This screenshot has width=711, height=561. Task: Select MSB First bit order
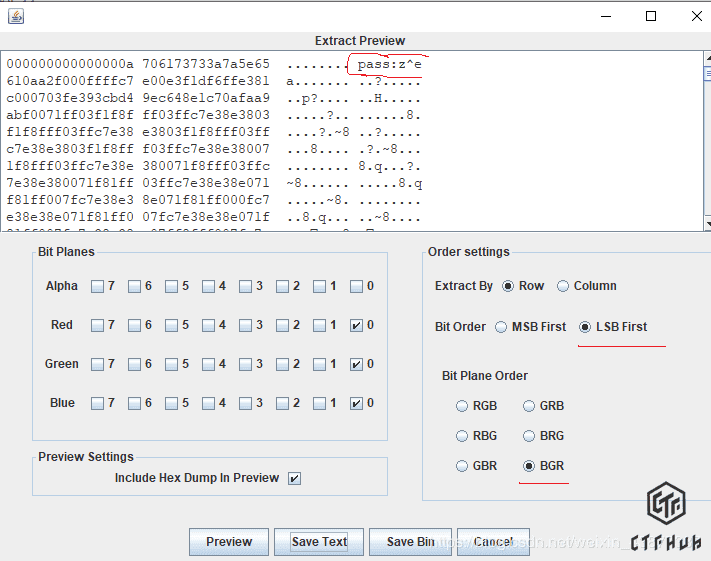pos(501,327)
